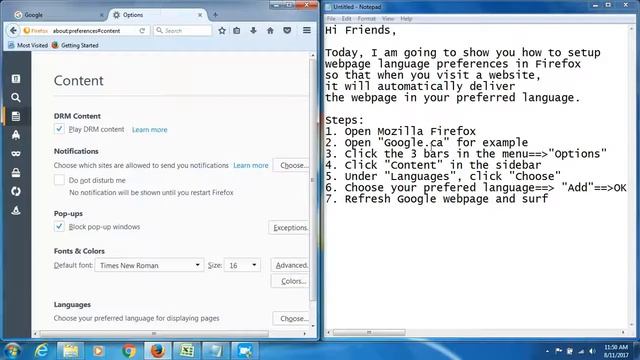Open the Sync preferences sidebar icon

[16, 191]
